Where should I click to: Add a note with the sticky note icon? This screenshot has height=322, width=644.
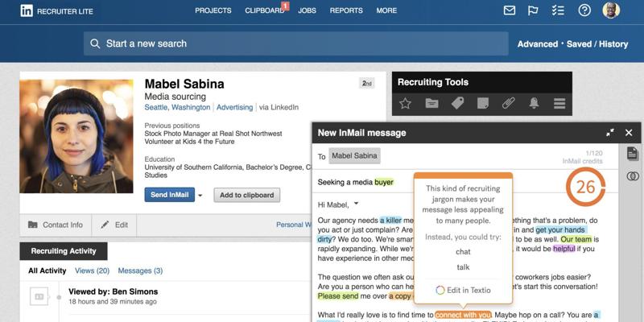[x=482, y=103]
